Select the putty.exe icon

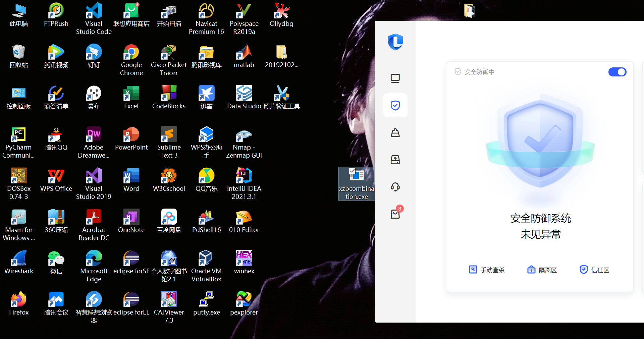(206, 304)
